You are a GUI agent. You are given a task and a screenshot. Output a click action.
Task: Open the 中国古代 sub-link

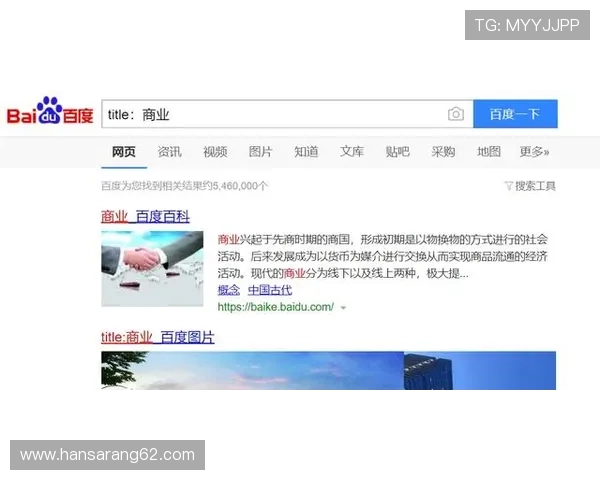[x=270, y=290]
